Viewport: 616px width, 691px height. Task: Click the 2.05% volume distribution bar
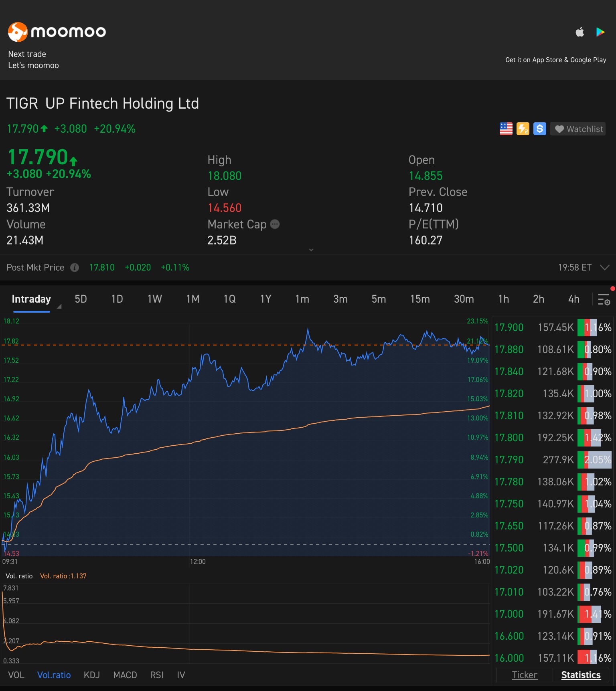click(x=595, y=460)
